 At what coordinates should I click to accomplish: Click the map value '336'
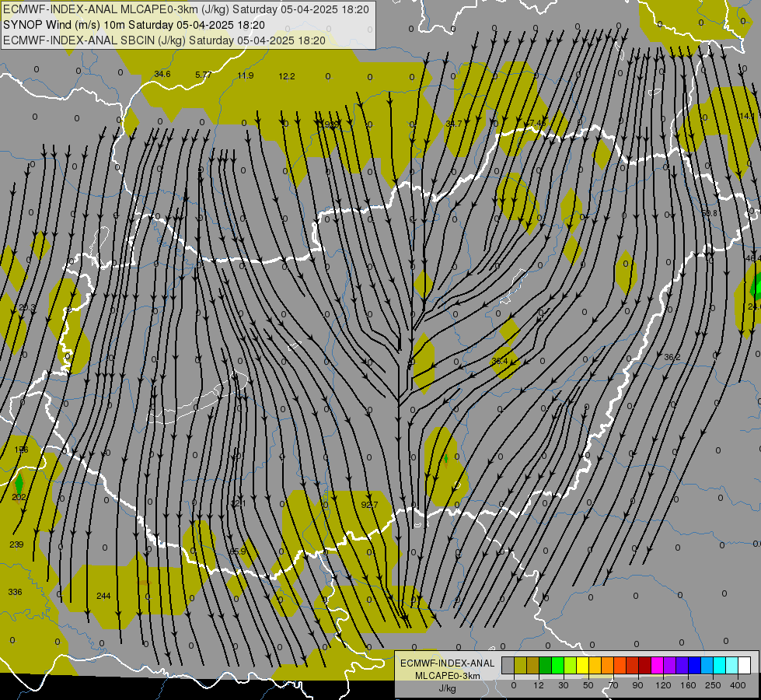[x=15, y=592]
